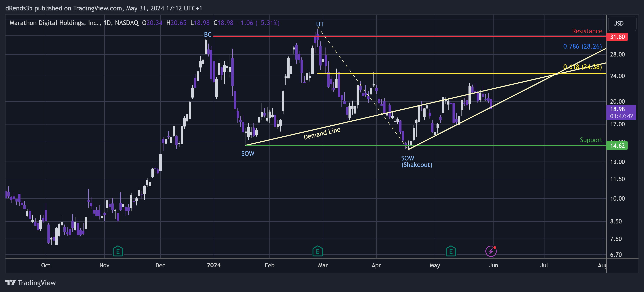Click the 17.00 price axis value
This screenshot has width=644, height=292.
click(x=617, y=124)
